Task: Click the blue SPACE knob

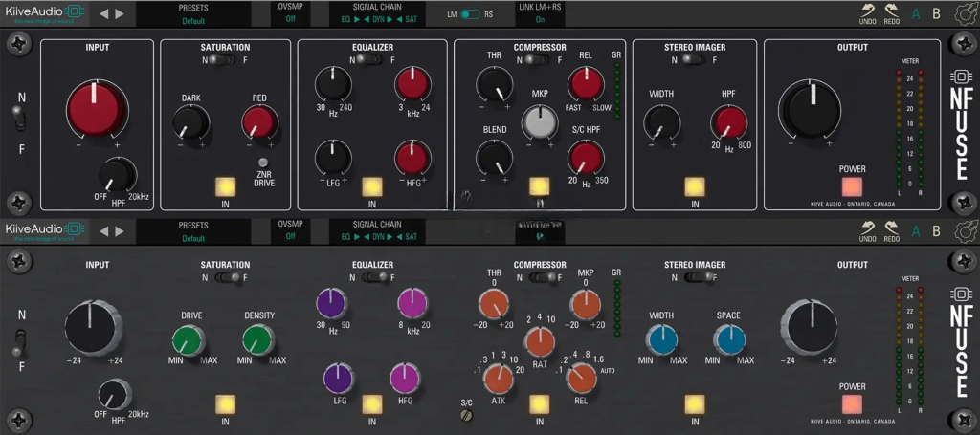Action: tap(729, 340)
